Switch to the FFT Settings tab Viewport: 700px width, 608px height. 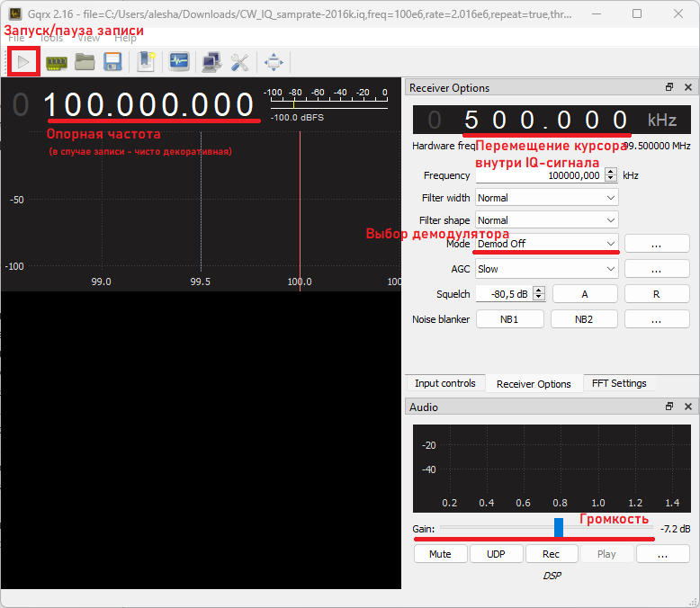pyautogui.click(x=619, y=383)
